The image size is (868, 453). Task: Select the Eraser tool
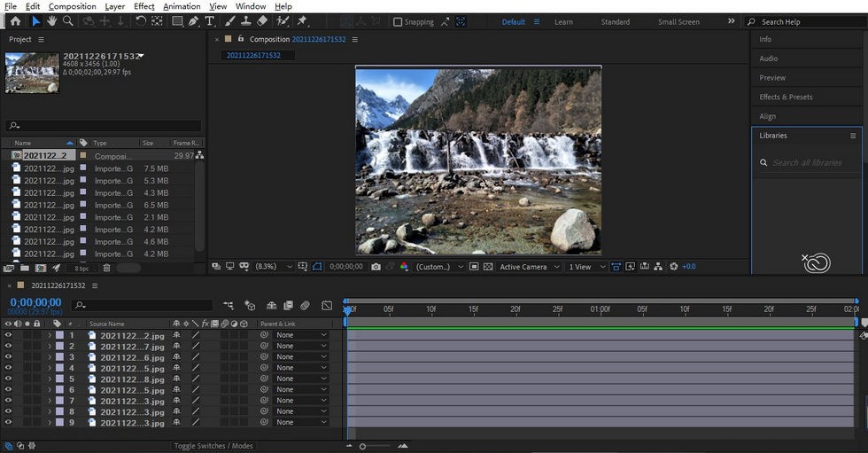point(261,21)
